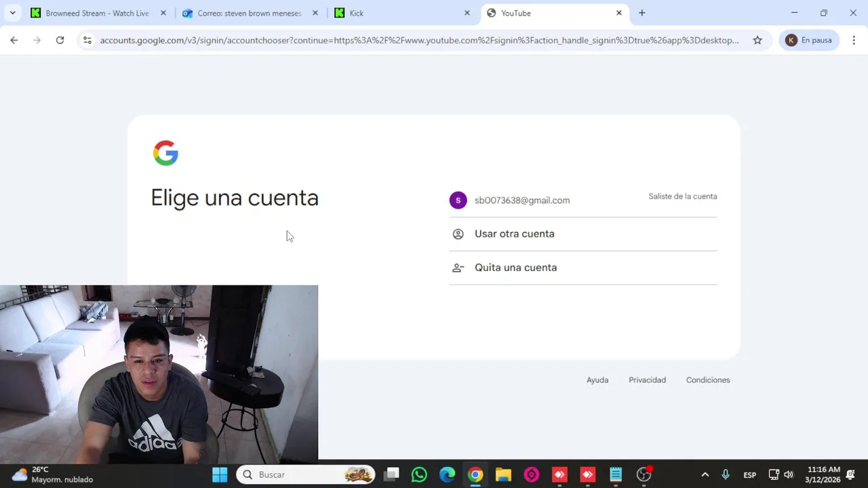Click the microphone tray icon

(x=726, y=474)
